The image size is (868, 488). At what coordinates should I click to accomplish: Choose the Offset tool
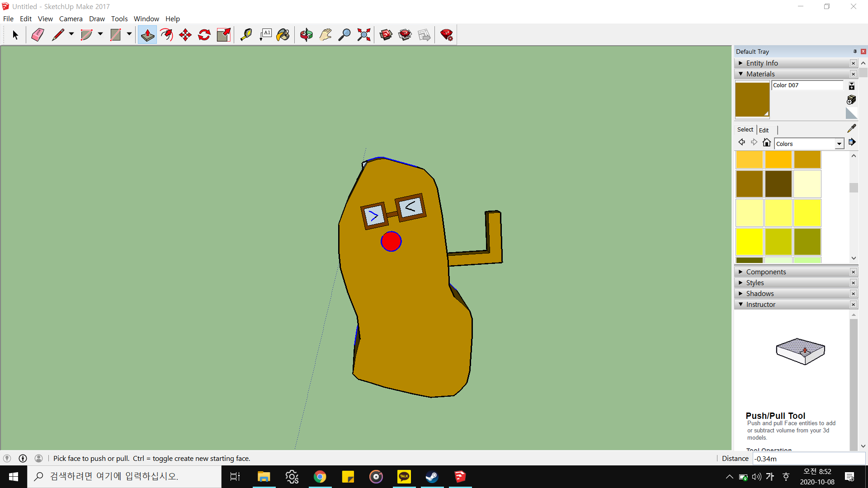(x=166, y=35)
